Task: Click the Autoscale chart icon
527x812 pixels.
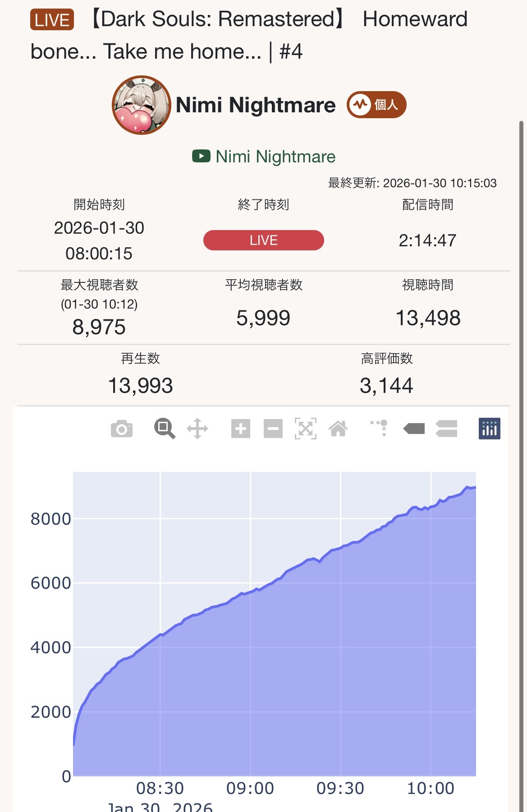Action: tap(306, 429)
